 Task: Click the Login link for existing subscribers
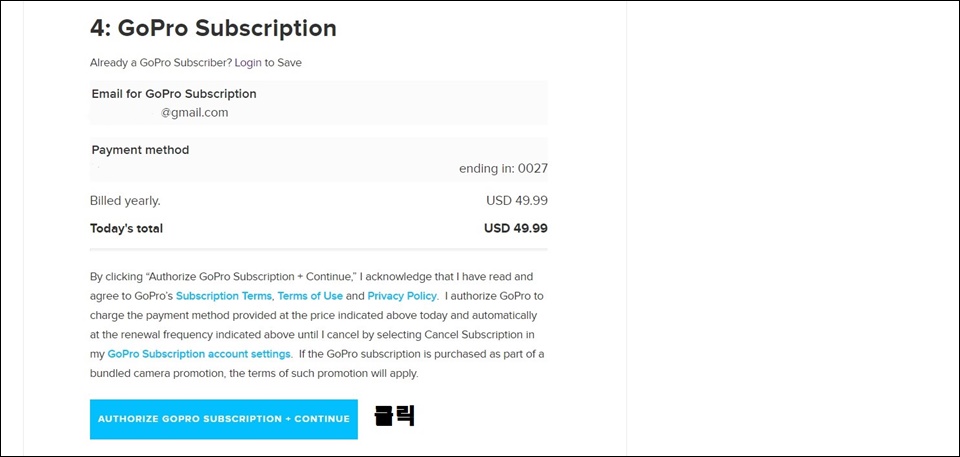click(x=248, y=62)
